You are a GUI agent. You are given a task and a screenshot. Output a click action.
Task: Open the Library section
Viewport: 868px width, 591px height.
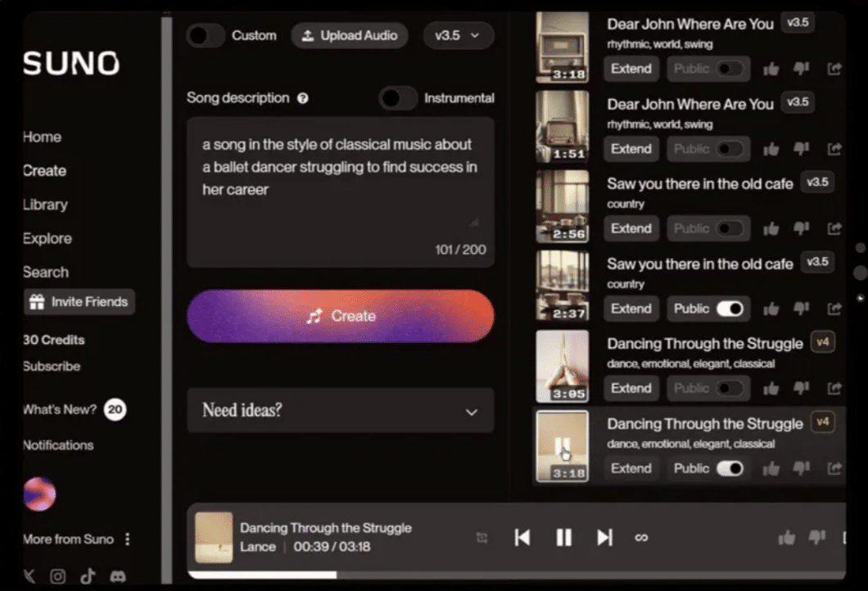click(45, 205)
